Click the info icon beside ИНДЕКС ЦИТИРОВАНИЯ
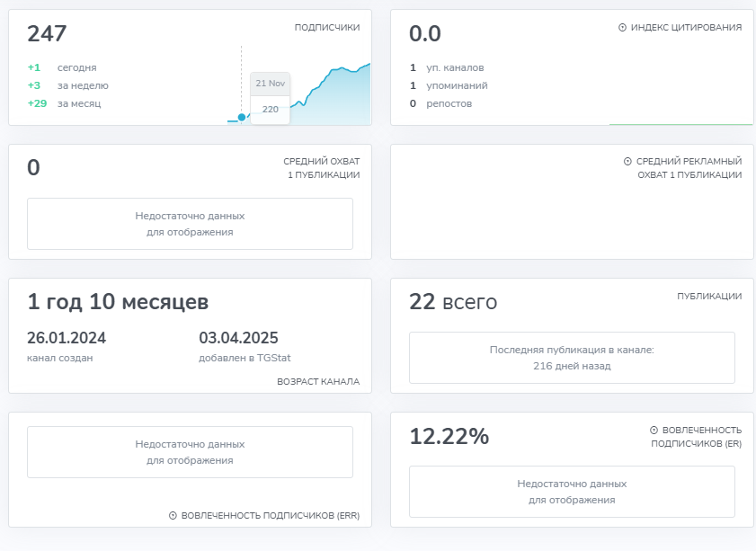 coord(623,28)
